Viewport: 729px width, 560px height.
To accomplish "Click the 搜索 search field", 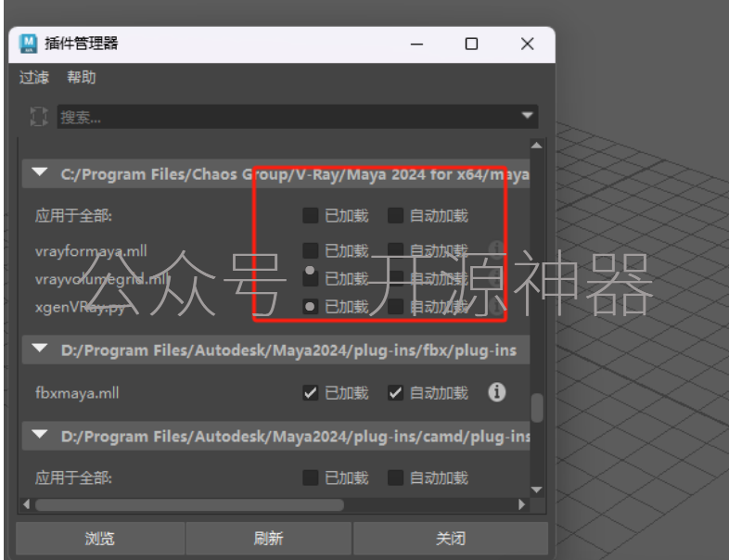I will tap(298, 117).
